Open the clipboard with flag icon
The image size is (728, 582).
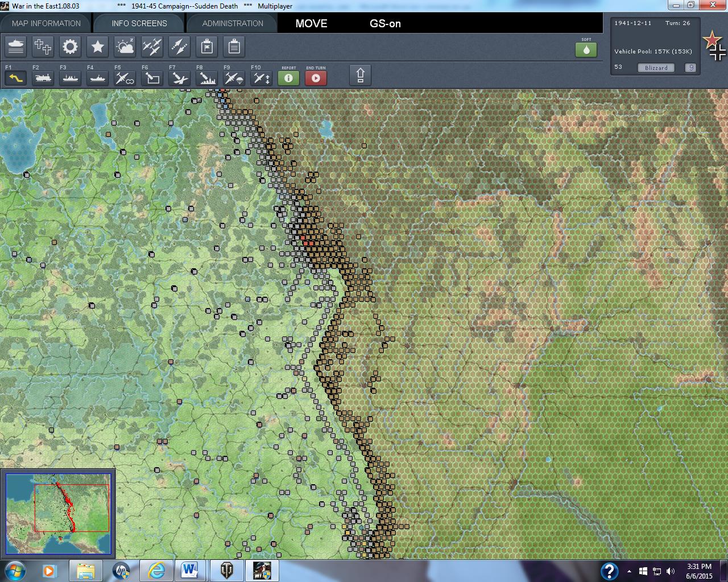click(206, 47)
